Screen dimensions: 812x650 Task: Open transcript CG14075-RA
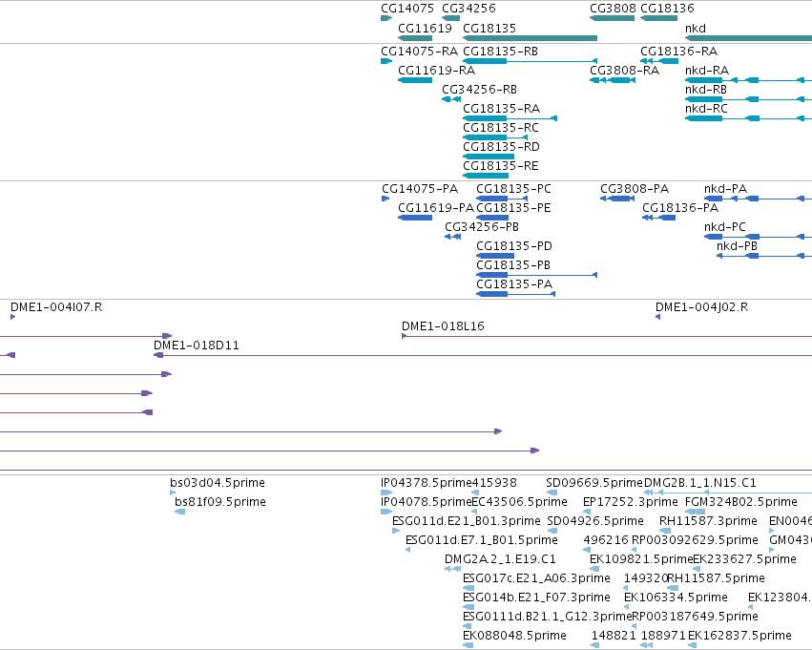(419, 52)
